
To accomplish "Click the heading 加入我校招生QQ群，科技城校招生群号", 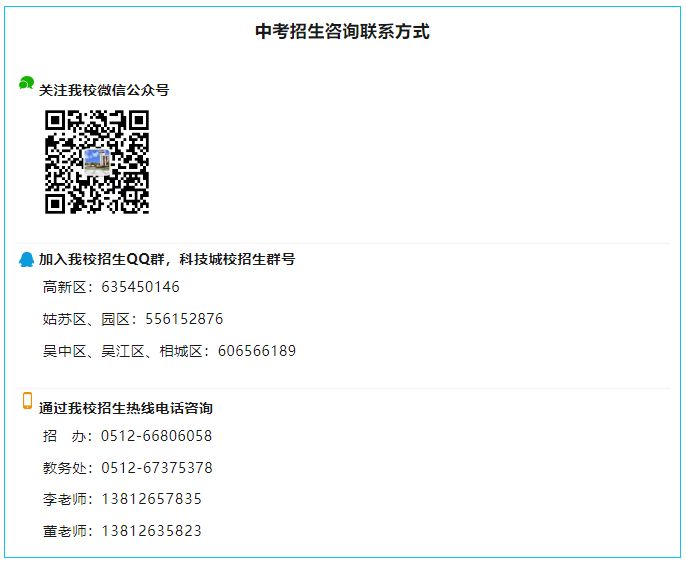I will pos(167,259).
